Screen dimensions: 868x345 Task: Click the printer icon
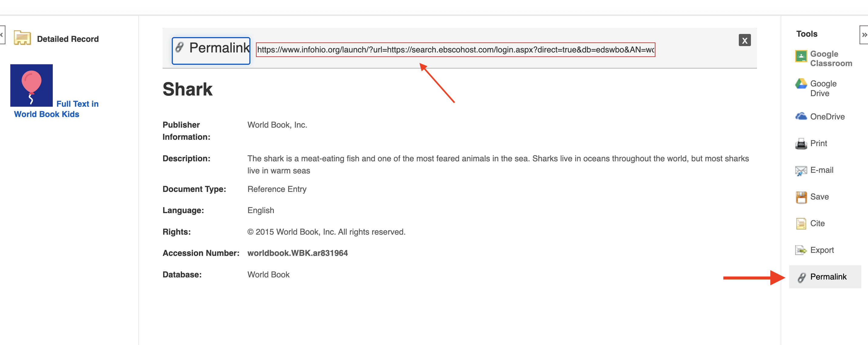pyautogui.click(x=801, y=143)
